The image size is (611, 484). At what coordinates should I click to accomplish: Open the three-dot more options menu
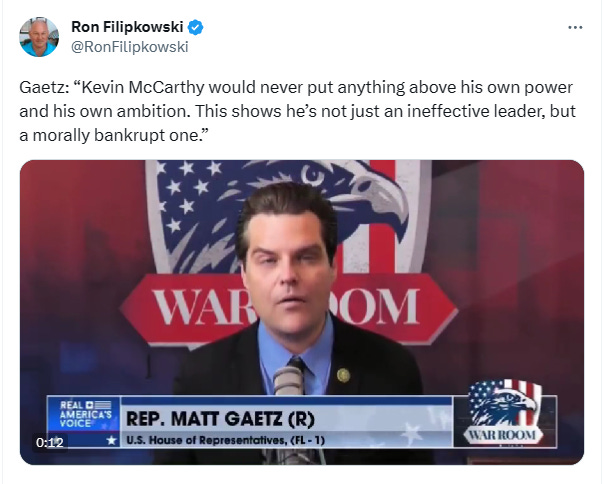coord(575,28)
